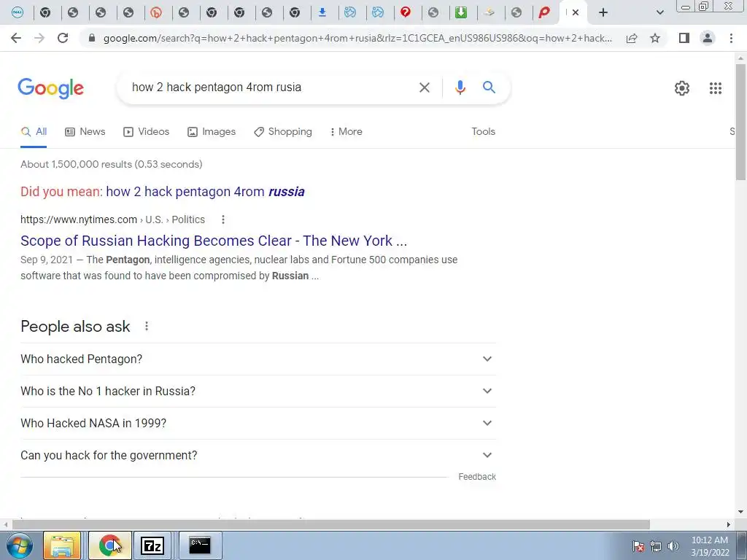Viewport: 747px width, 560px height.
Task: Open Google quick settings gear
Action: [682, 88]
